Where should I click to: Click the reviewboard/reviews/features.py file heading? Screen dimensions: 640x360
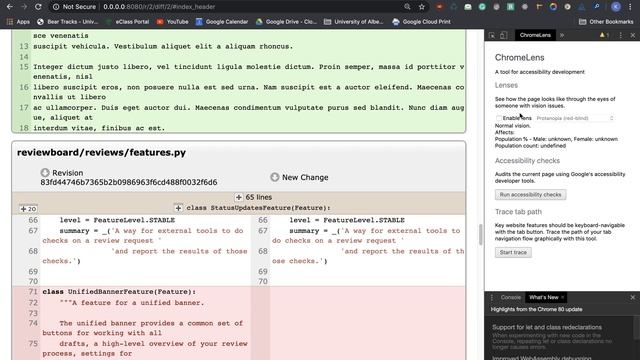coord(101,152)
